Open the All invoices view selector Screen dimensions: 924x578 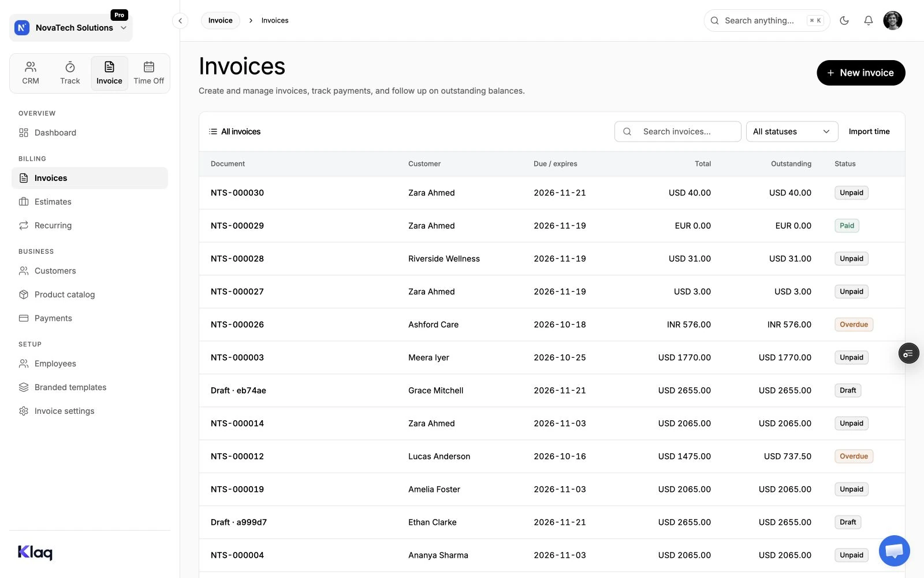pos(235,132)
